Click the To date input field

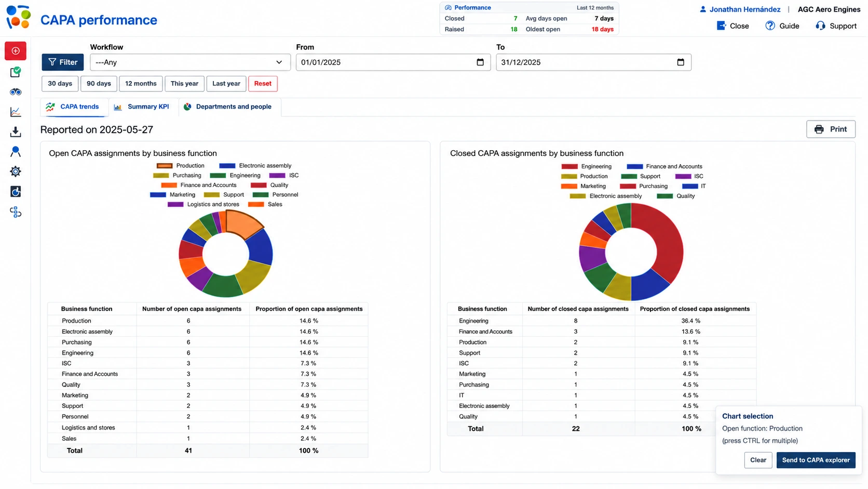[x=593, y=62]
